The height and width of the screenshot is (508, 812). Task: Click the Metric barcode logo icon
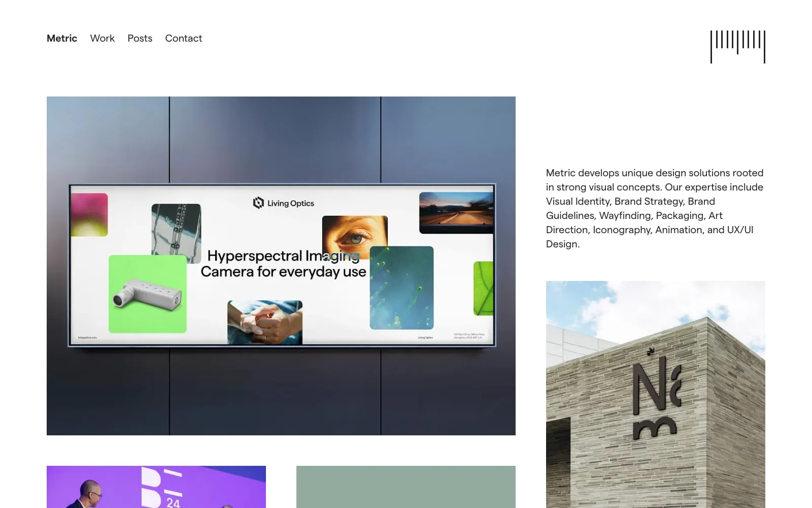point(737,47)
